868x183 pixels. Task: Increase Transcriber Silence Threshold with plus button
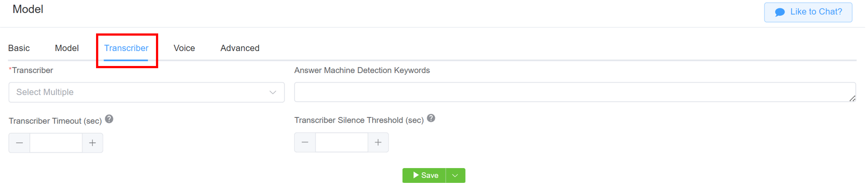[x=378, y=143]
